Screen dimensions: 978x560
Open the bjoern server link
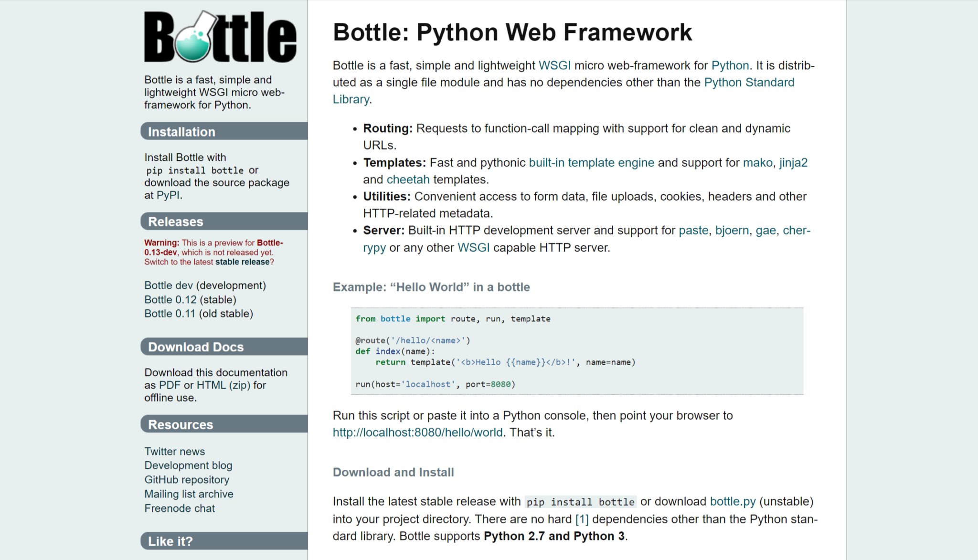(732, 231)
